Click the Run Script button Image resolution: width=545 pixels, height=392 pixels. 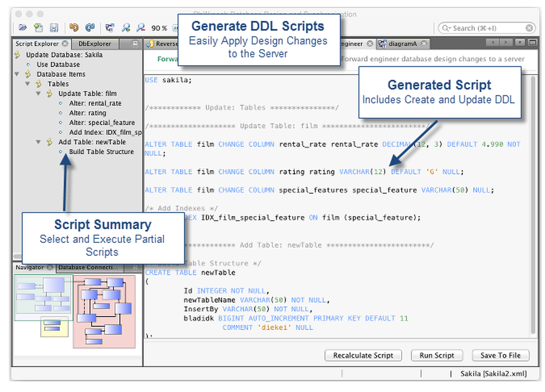[437, 356]
